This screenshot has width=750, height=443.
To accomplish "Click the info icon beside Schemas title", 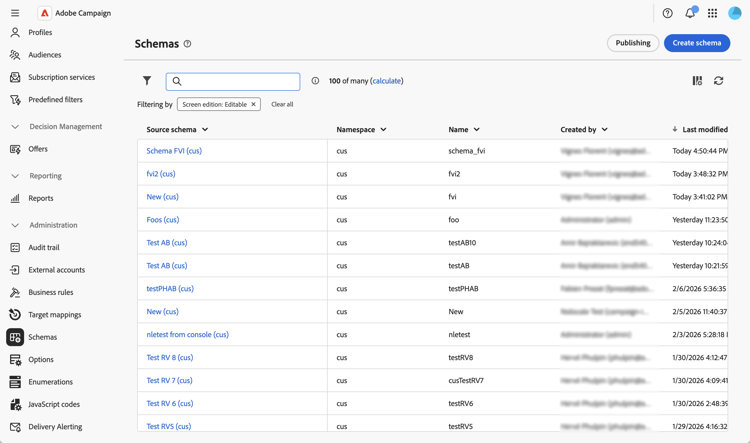I will tap(187, 44).
